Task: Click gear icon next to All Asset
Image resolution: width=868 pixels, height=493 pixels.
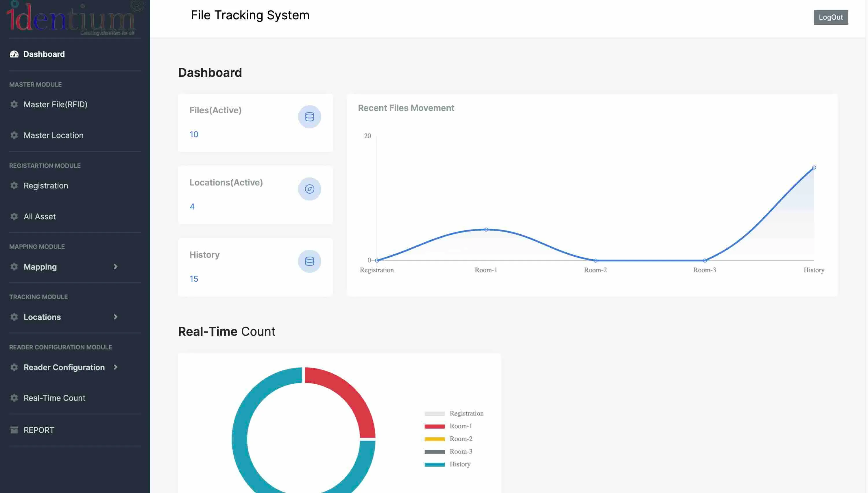Action: 14,216
